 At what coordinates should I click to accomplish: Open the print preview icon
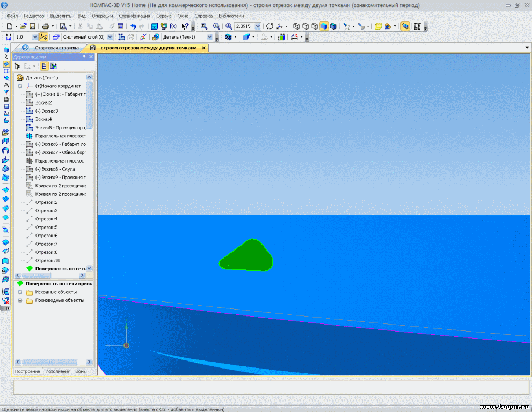[63, 26]
